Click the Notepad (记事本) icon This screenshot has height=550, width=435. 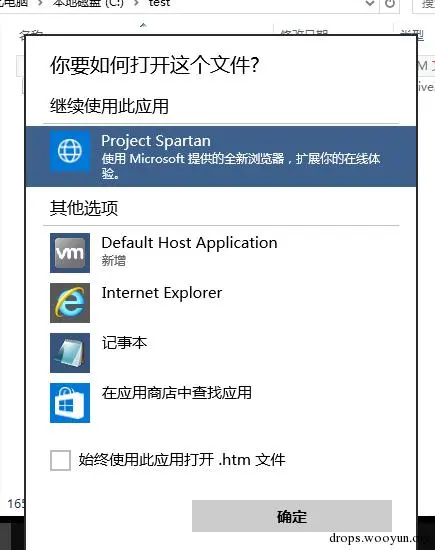70,353
